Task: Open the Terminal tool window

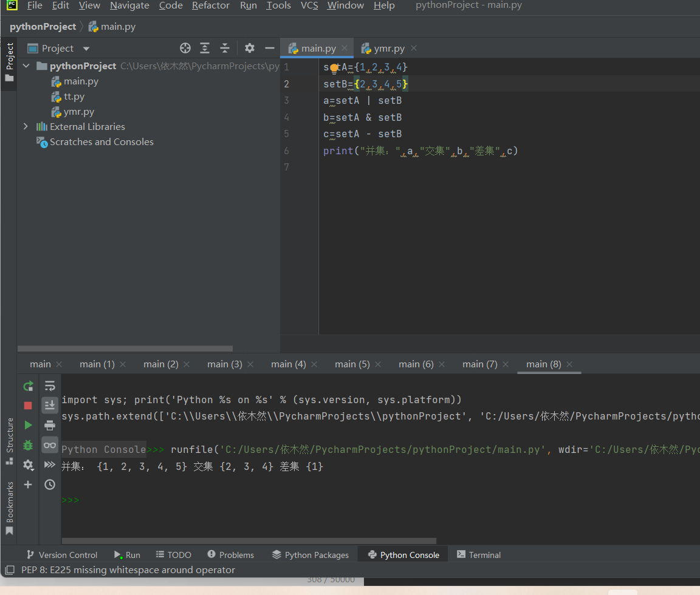Action: [x=479, y=555]
